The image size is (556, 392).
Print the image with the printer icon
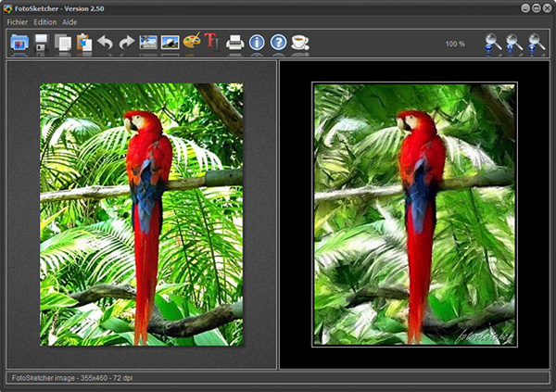tap(235, 43)
